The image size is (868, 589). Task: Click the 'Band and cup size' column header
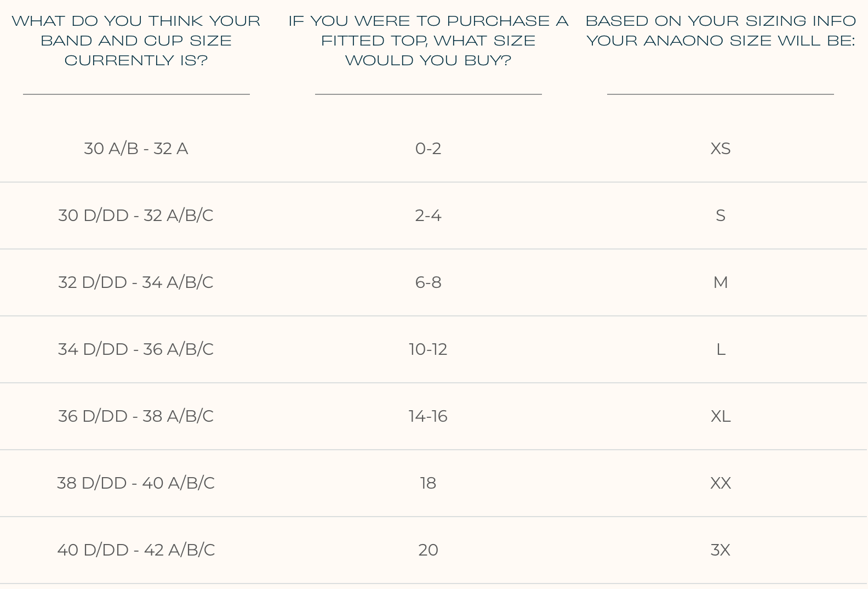(136, 41)
